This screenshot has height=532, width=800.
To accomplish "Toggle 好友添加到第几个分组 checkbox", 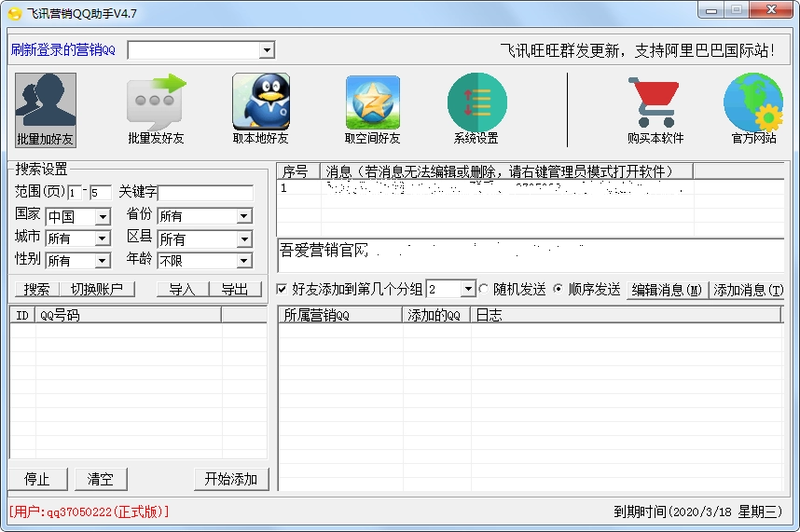I will (283, 289).
